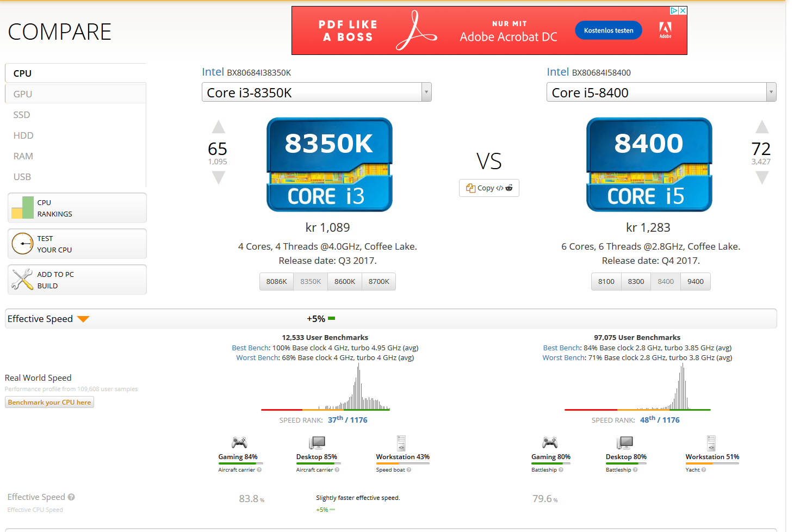Switch left CPU to 8700K

(379, 281)
